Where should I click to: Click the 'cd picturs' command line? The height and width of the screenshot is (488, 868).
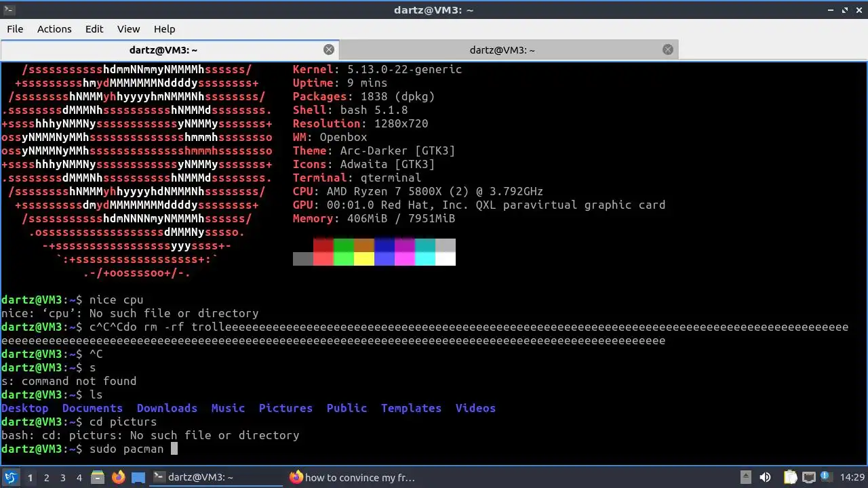[x=79, y=422]
